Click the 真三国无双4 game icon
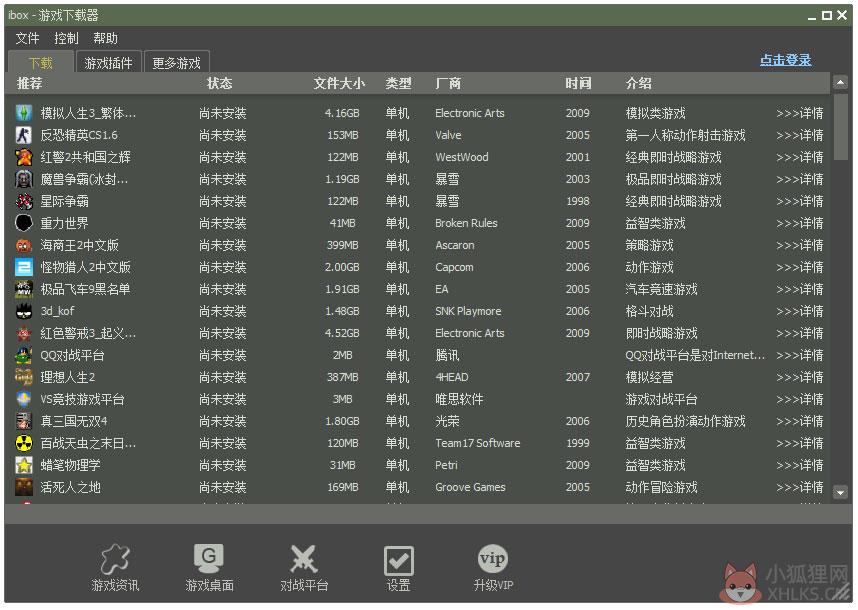The image size is (858, 610). point(24,421)
